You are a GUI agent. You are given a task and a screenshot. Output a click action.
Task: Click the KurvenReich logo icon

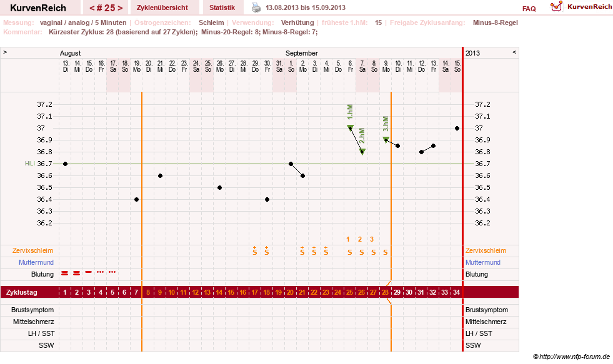tap(556, 6)
